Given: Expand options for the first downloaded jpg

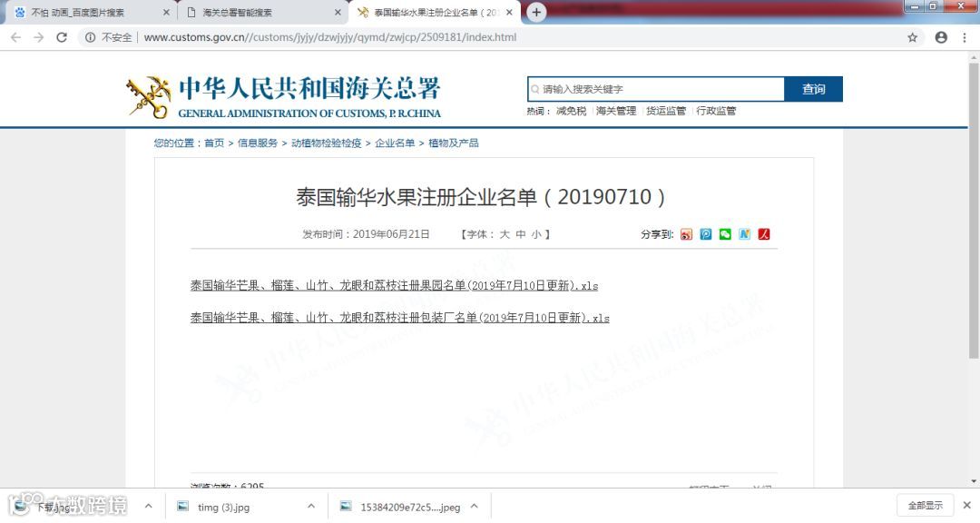Looking at the screenshot, I should [148, 506].
